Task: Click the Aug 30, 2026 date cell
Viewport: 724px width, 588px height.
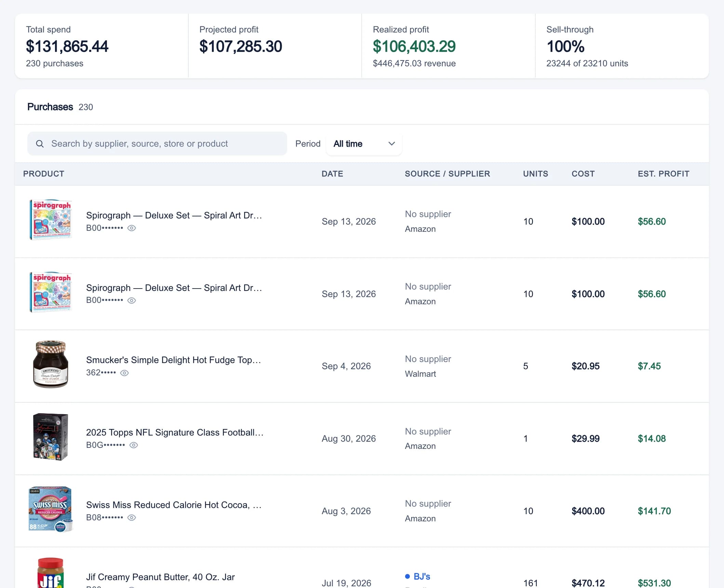Action: point(348,439)
